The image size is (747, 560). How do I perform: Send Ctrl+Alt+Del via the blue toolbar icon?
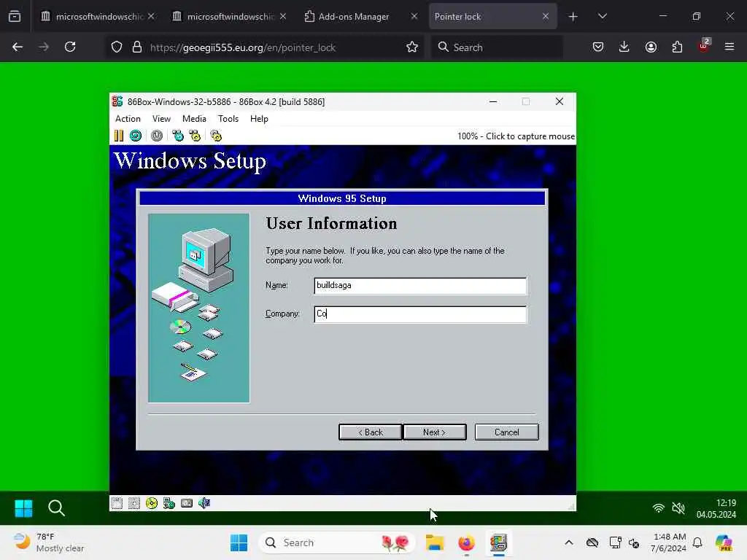tap(178, 136)
